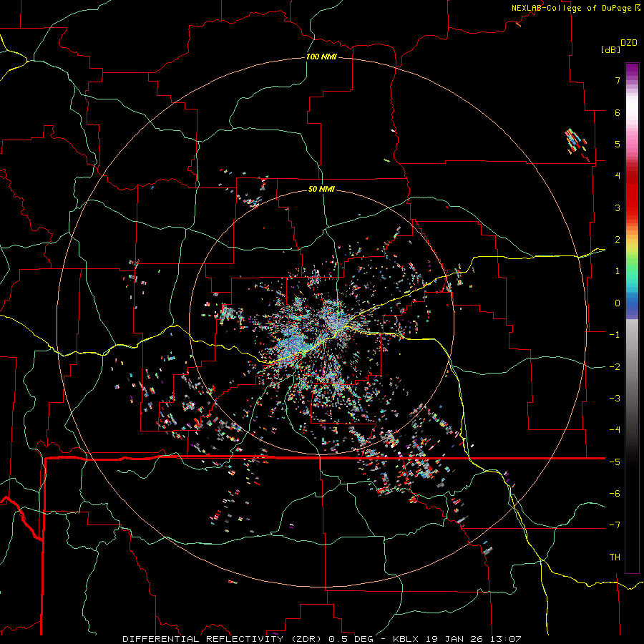644x644 pixels.
Task: Select the 2 value on color scale
Action: coord(618,240)
